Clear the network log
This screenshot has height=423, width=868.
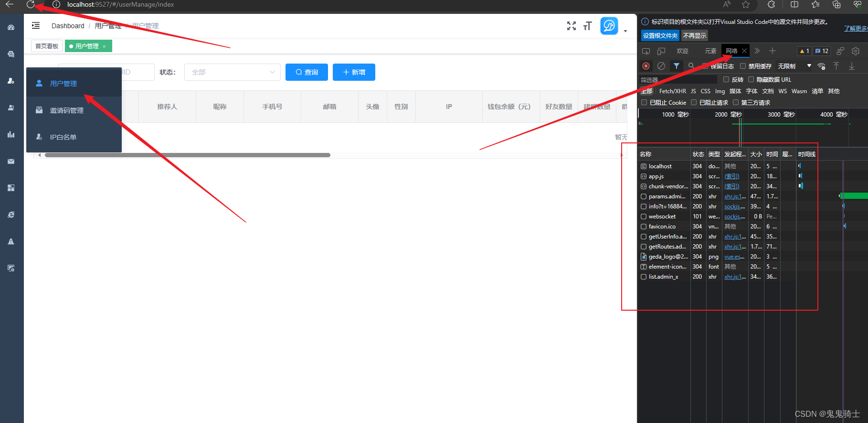661,66
